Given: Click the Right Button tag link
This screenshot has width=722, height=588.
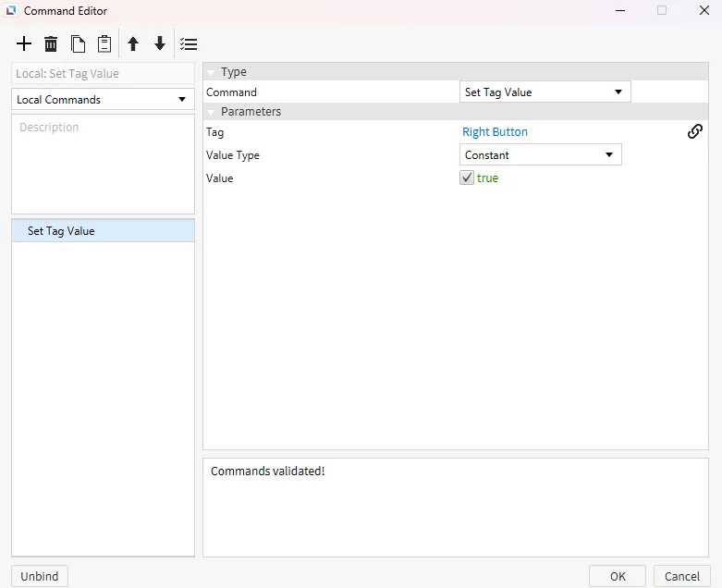Looking at the screenshot, I should click(495, 132).
